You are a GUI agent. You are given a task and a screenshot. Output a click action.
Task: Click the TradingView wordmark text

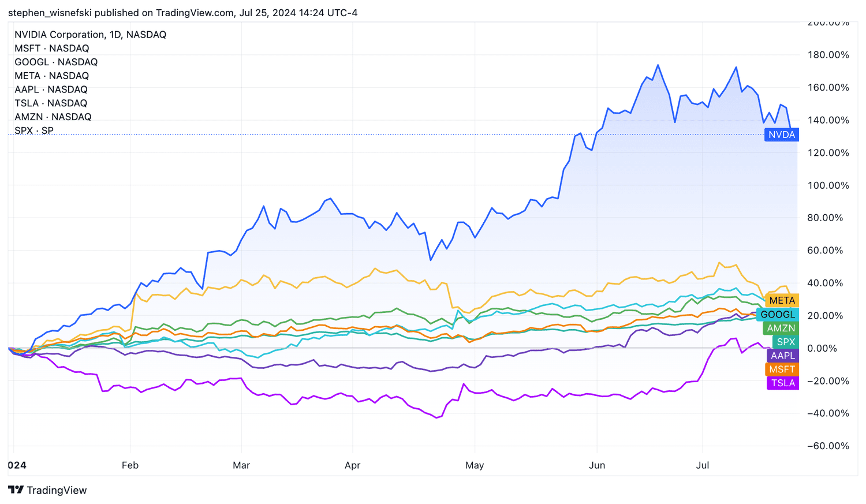(57, 490)
